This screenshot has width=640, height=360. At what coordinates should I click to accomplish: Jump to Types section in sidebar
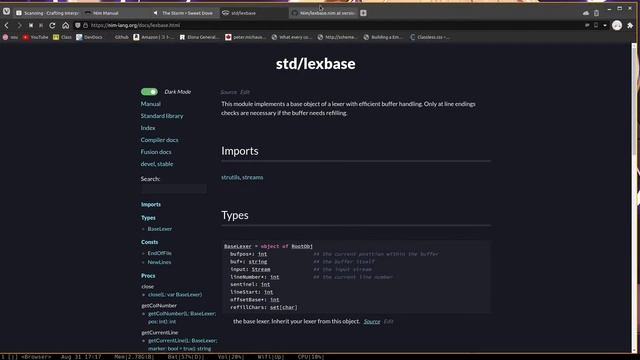[148, 218]
